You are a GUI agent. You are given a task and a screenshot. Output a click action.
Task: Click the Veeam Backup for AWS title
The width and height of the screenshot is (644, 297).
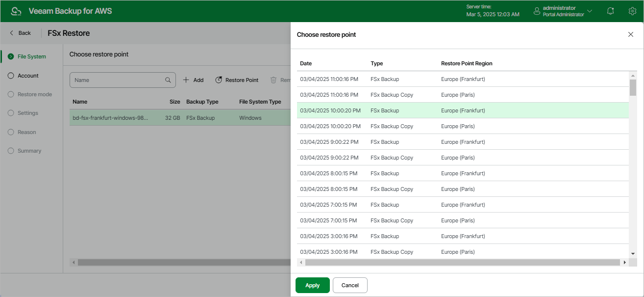pyautogui.click(x=70, y=11)
